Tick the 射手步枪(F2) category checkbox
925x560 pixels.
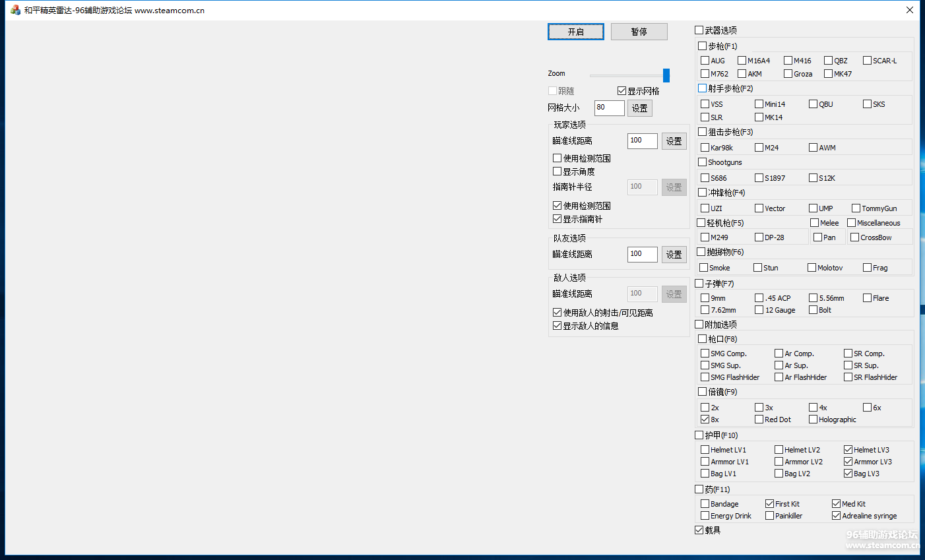(702, 88)
